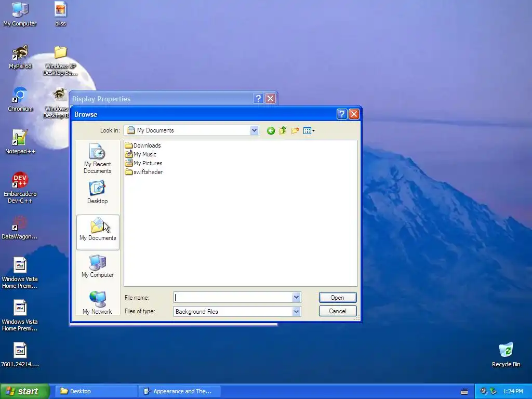The height and width of the screenshot is (399, 532).
Task: Select My Recent Documents in places bar
Action: tap(97, 159)
